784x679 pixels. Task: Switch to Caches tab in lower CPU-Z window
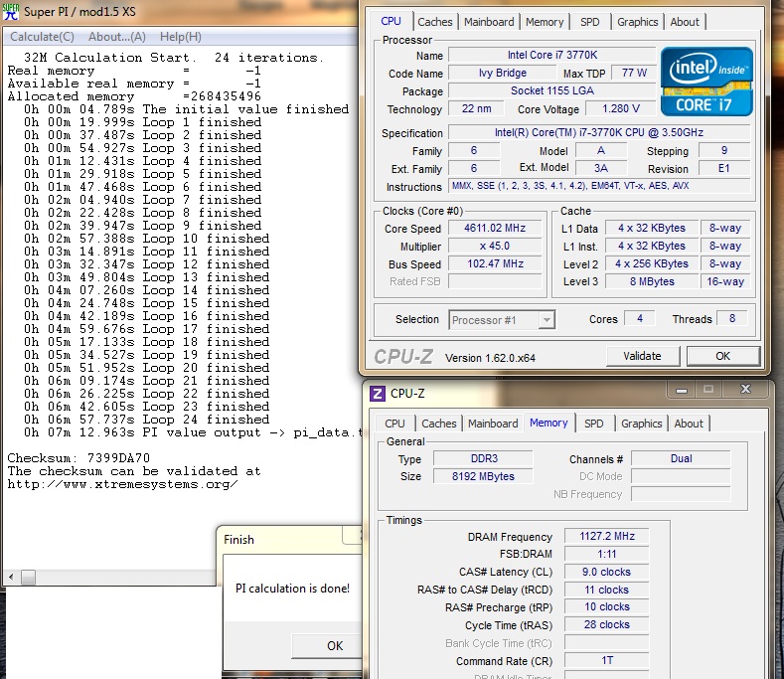click(x=439, y=424)
